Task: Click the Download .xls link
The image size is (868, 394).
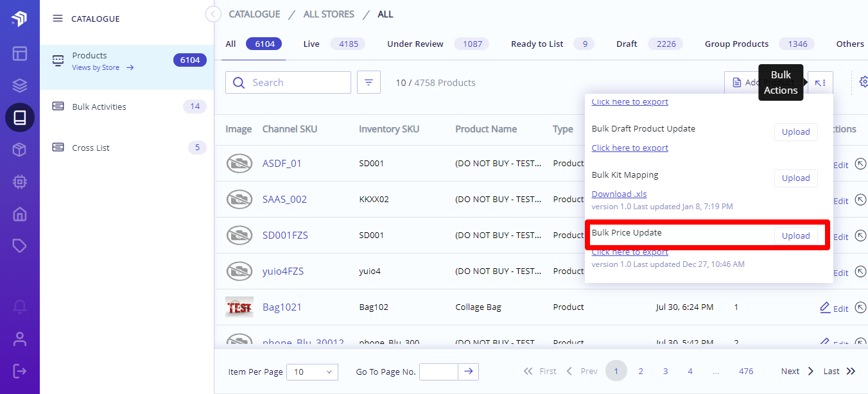Action: point(619,194)
